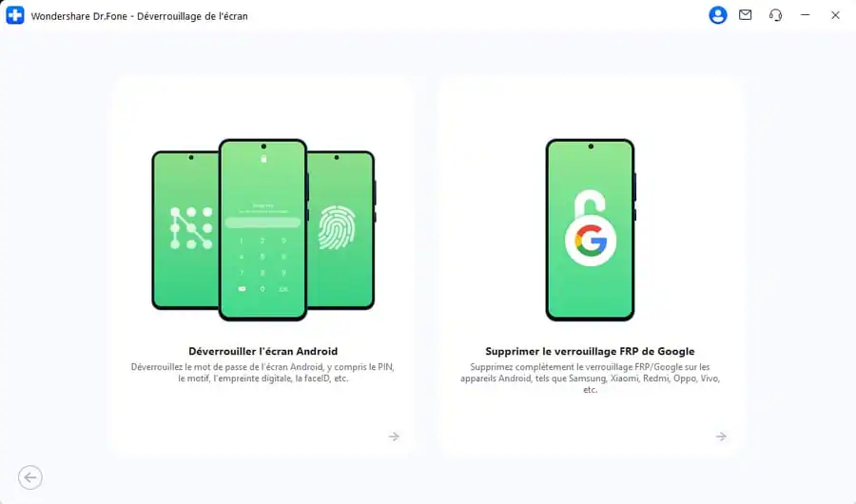The height and width of the screenshot is (504, 856).
Task: Select the fingerprint phone illustration
Action: [341, 230]
